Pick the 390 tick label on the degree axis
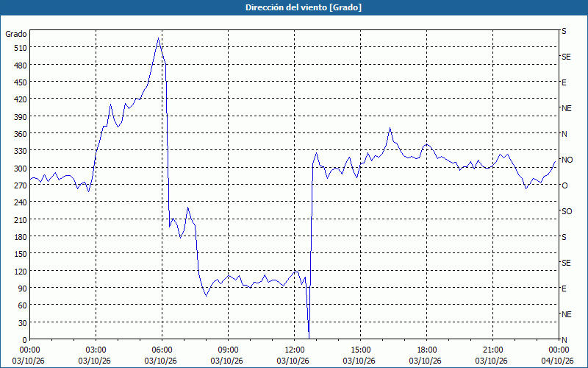The width and height of the screenshot is (588, 368). (20, 117)
